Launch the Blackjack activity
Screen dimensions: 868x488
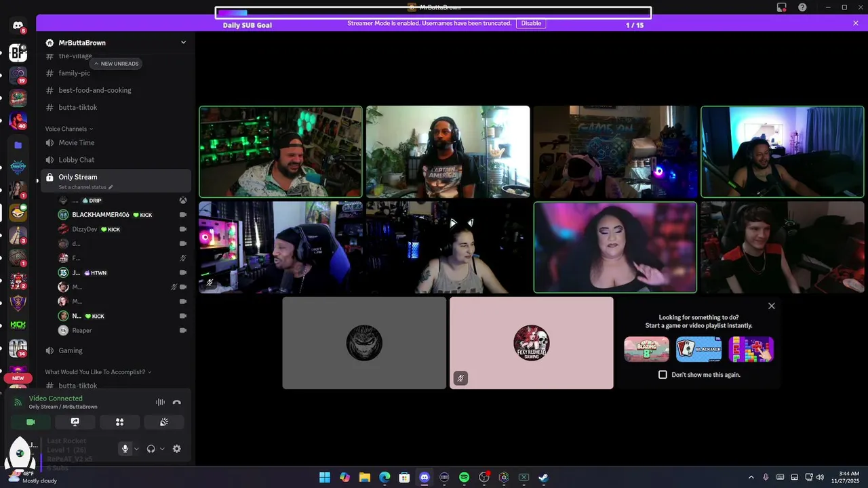[699, 349]
